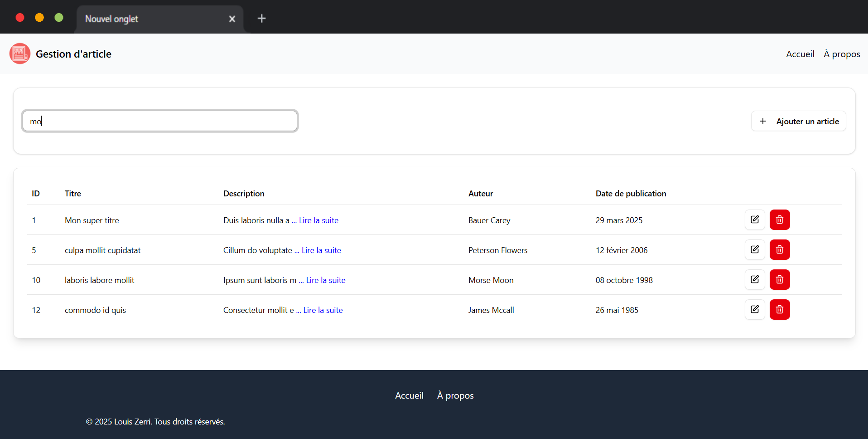Open Lire la suite for article 1

318,220
